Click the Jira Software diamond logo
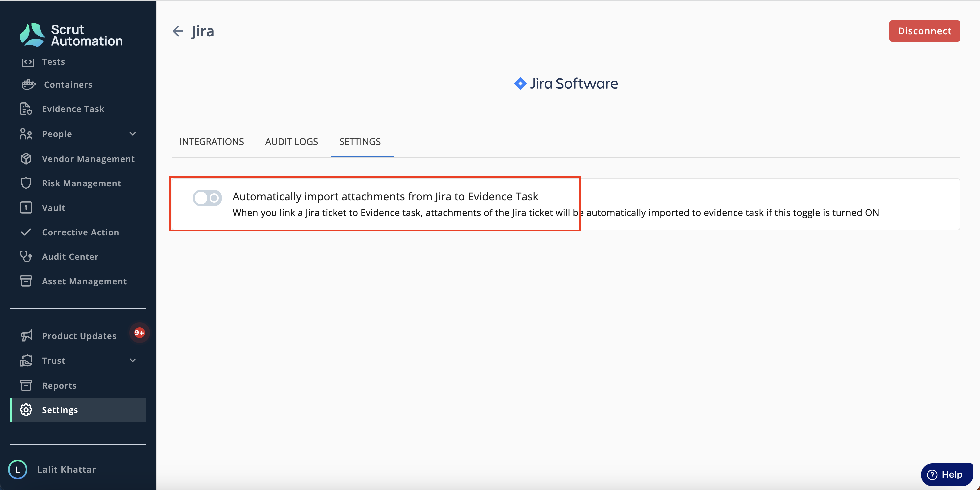 pos(520,83)
